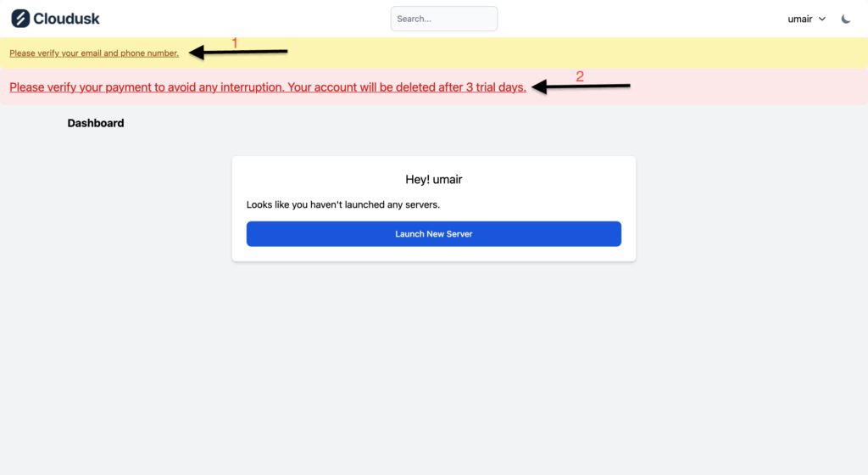The image size is (868, 475).
Task: Open the verify email and phone link
Action: [x=94, y=53]
